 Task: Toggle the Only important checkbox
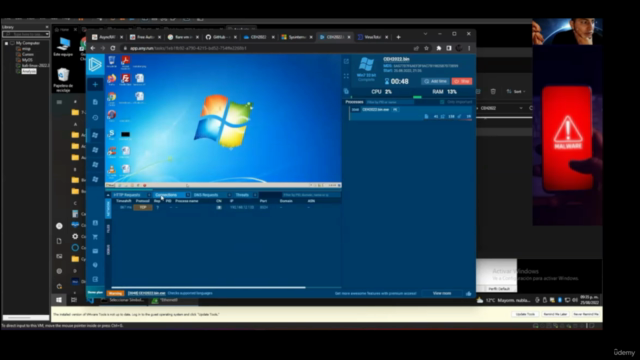(x=442, y=102)
